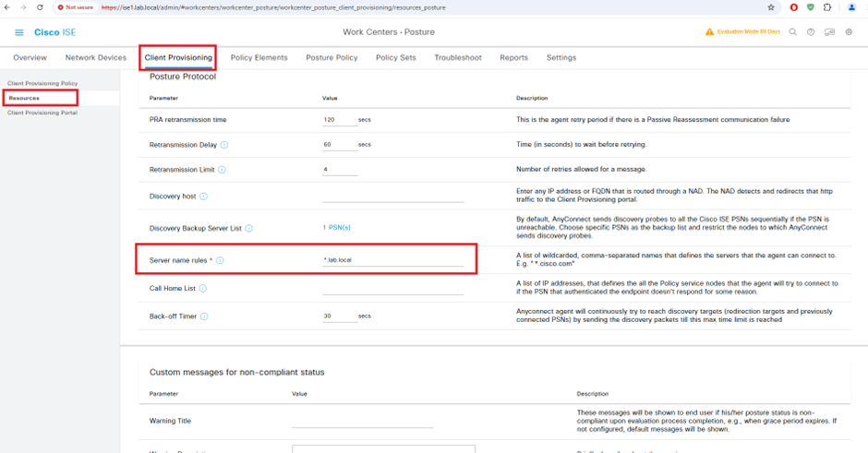Click the 1 PSN(s) backup server link

click(x=336, y=228)
